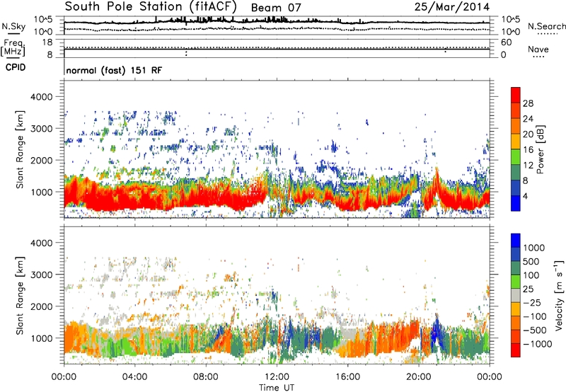
Task: Click the '4' power color bar tick label
Action: pyautogui.click(x=525, y=197)
